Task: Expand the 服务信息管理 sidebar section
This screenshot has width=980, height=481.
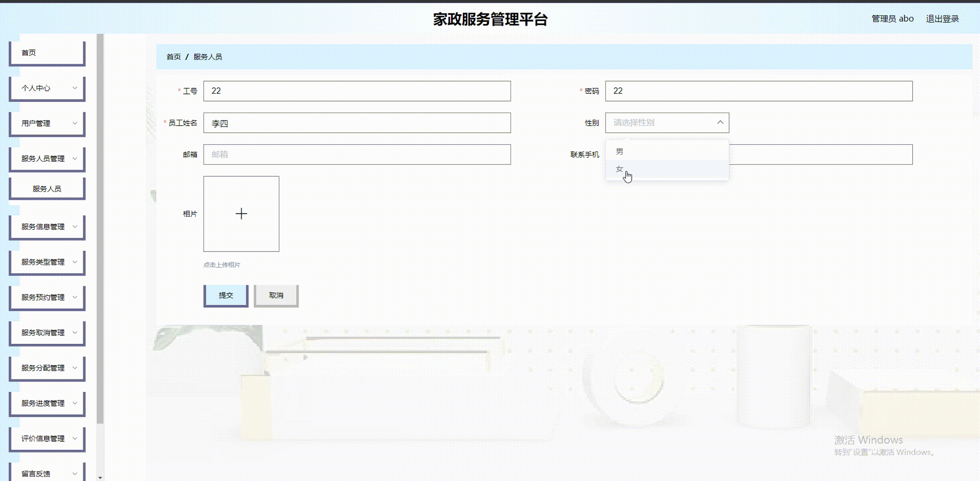Action: 46,227
